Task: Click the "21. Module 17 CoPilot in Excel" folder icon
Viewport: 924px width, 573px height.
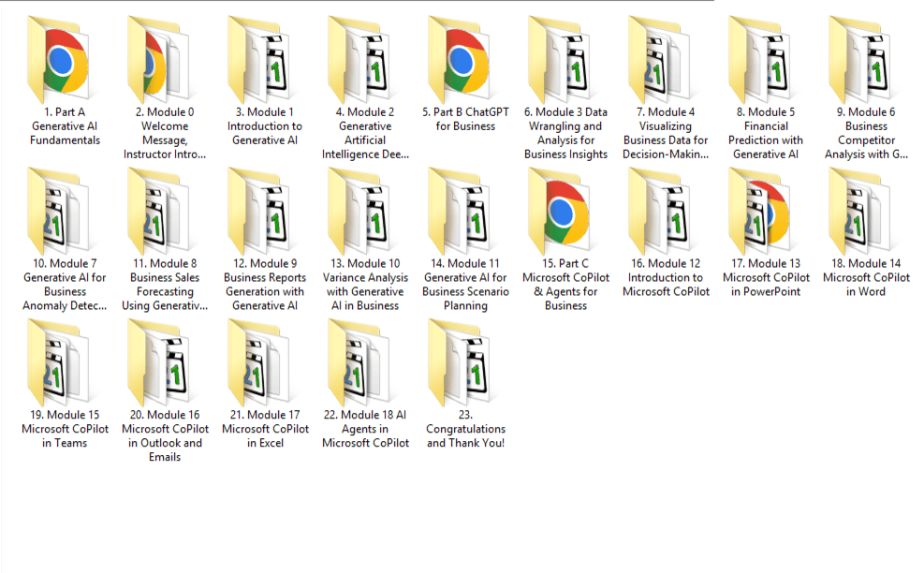Action: pos(259,362)
